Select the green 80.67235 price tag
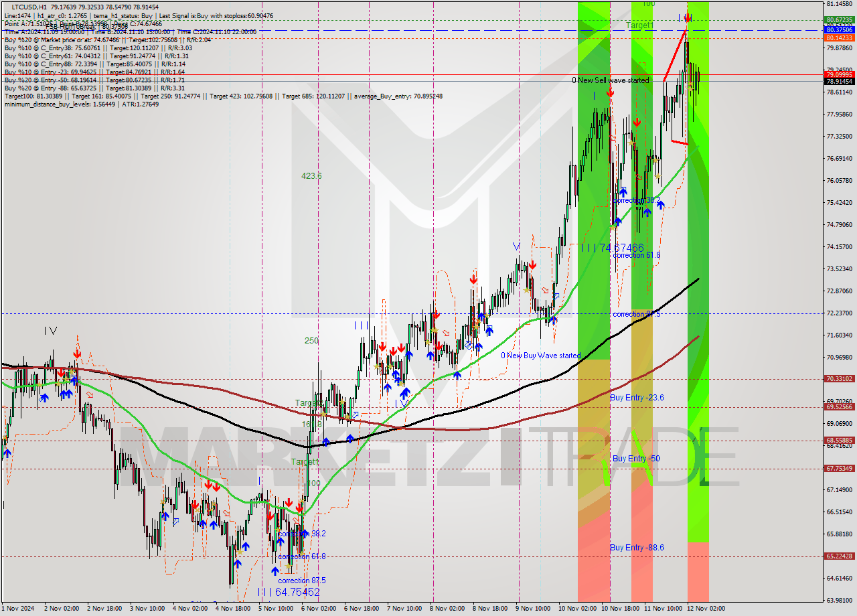Viewport: 857px width, 616px height. click(839, 20)
